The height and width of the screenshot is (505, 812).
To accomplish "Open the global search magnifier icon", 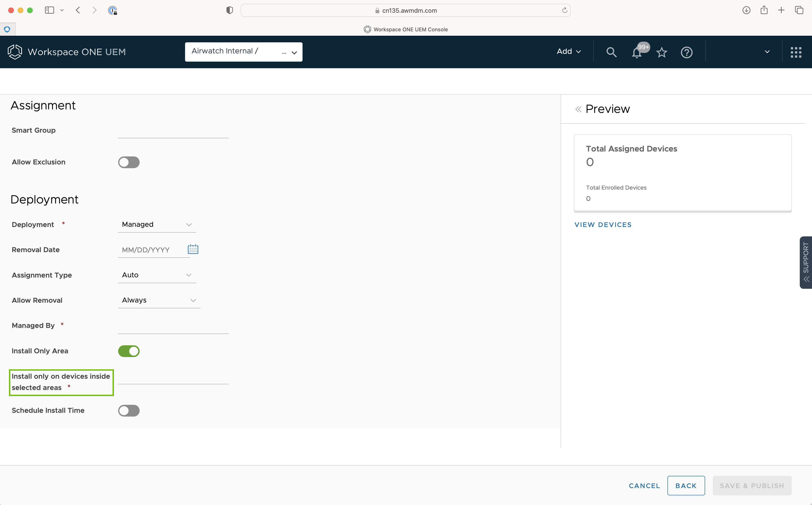I will coord(611,52).
